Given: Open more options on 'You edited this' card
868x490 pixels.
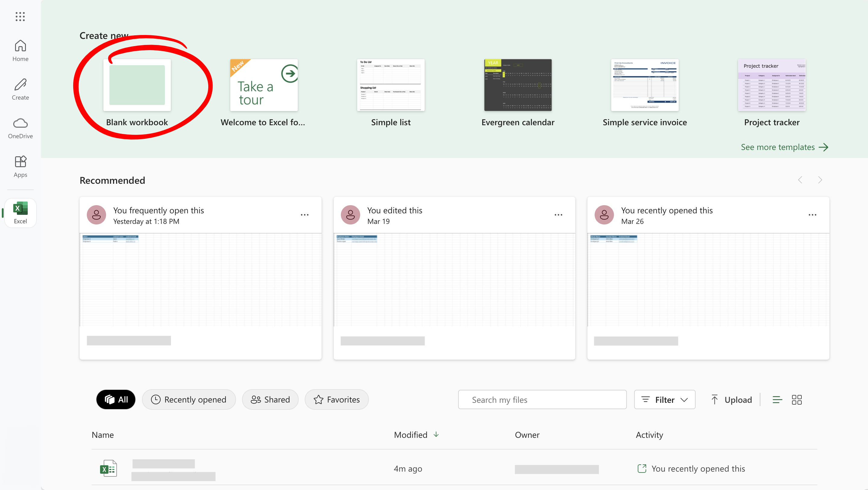Looking at the screenshot, I should 558,215.
